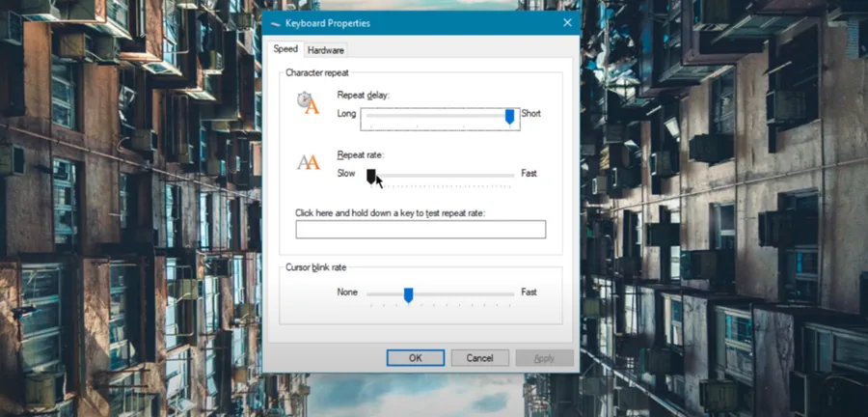Screen dimensions: 868x417
Task: Confirm changes with the OK button
Action: (415, 358)
